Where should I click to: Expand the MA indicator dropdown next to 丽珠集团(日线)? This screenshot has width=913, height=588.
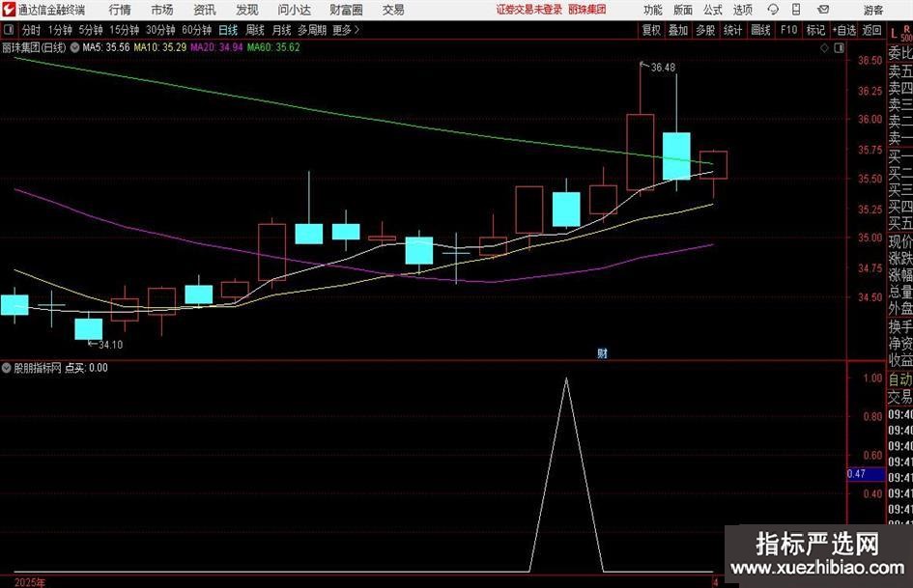tap(75, 47)
